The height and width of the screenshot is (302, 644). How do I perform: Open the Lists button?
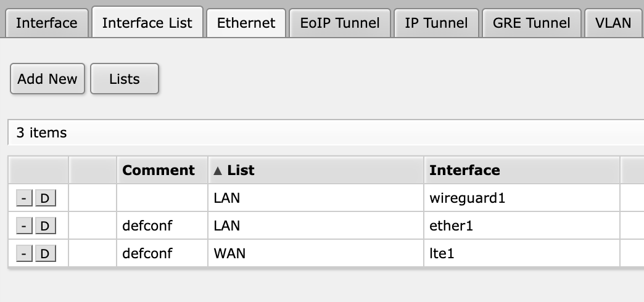tap(125, 79)
